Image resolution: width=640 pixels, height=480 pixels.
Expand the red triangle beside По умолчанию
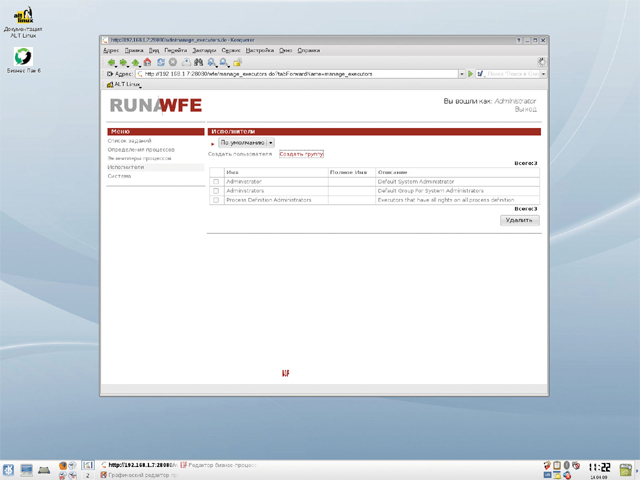(213, 144)
